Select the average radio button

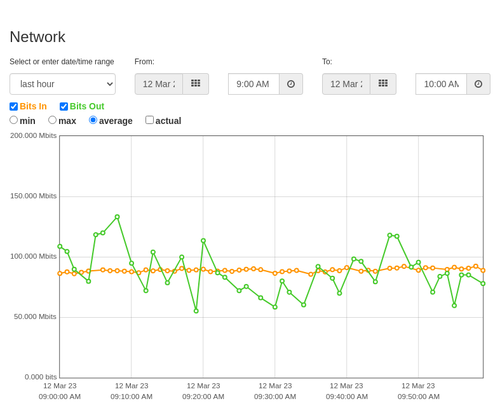(93, 120)
